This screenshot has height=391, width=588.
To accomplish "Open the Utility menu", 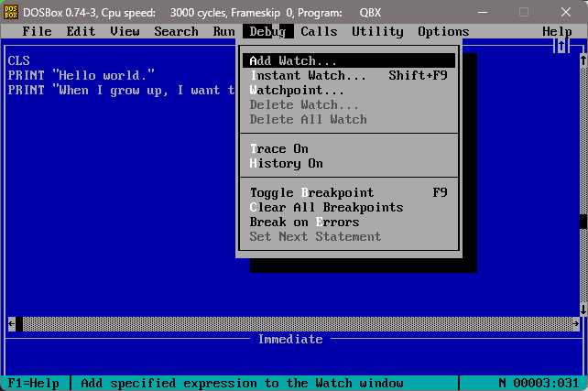I will 377,31.
